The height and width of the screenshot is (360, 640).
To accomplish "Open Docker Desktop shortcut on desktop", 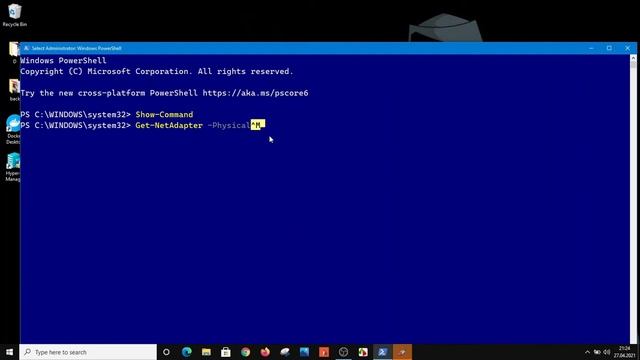I will 13,129.
